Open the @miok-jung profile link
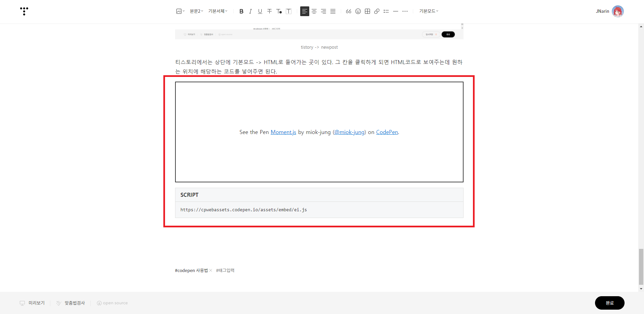The height and width of the screenshot is (314, 644). tap(350, 132)
